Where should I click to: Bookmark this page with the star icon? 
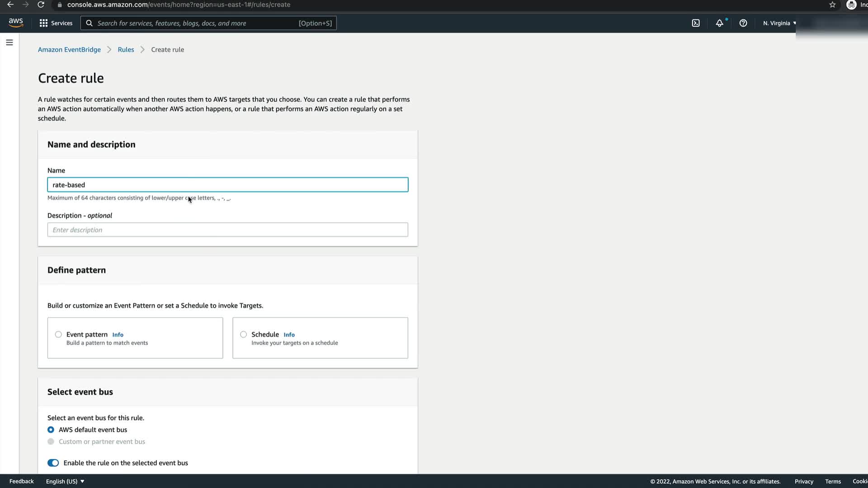[832, 5]
